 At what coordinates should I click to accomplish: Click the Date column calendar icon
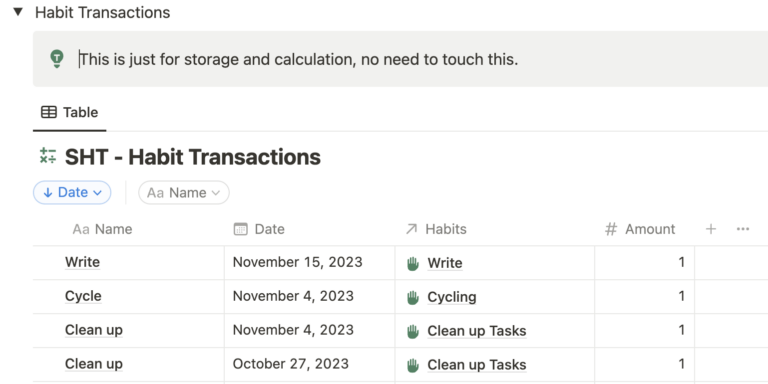240,229
